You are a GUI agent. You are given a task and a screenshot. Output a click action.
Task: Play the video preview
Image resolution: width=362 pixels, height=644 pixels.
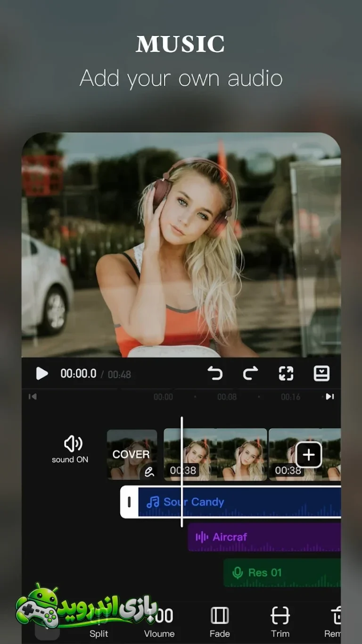click(42, 374)
